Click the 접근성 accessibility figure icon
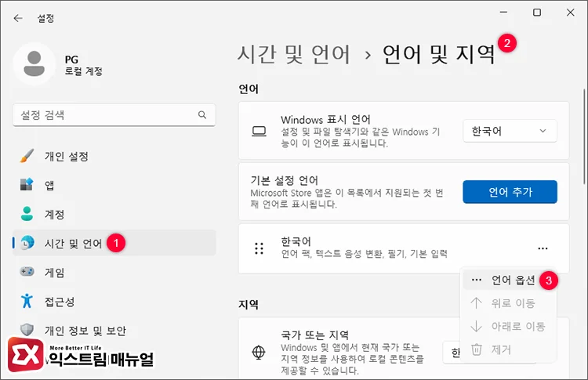Image resolution: width=588 pixels, height=380 pixels. click(27, 301)
